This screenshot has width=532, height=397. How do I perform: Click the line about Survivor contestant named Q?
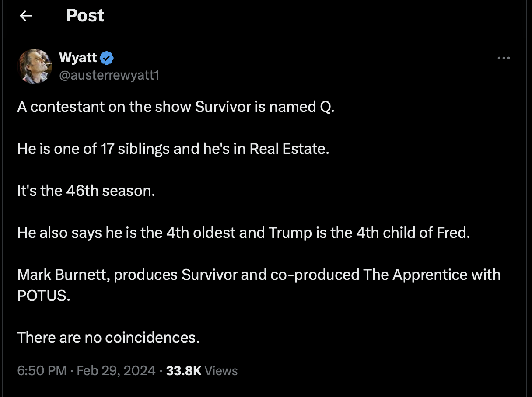[176, 107]
